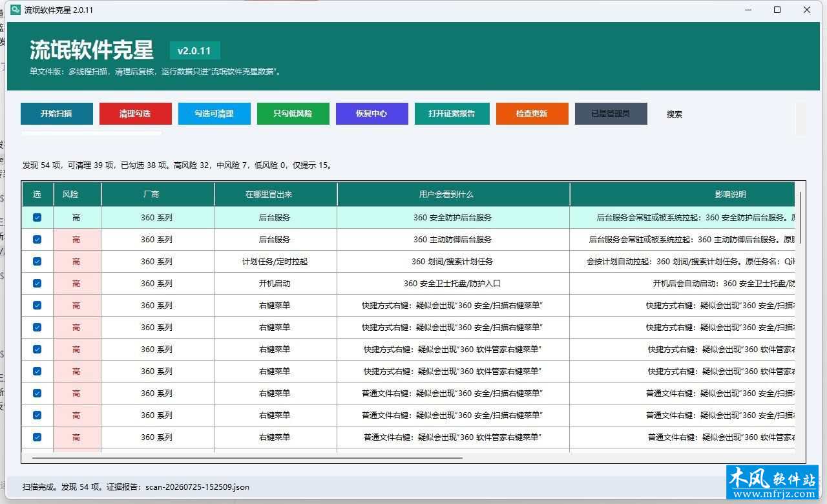Click the 开始扫描 button
The height and width of the screenshot is (504, 827).
coord(57,114)
